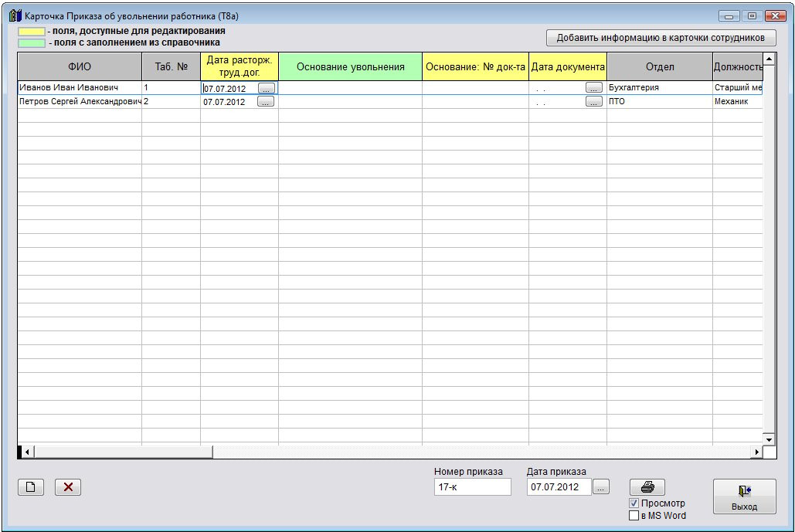Click Основание увольнения cell in Иванов row

pos(350,88)
